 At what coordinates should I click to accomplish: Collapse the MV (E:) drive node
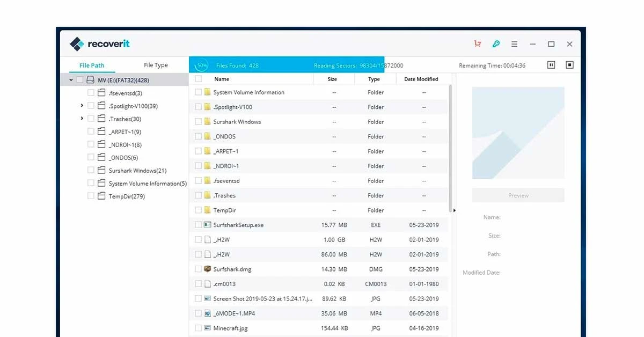[x=70, y=79]
